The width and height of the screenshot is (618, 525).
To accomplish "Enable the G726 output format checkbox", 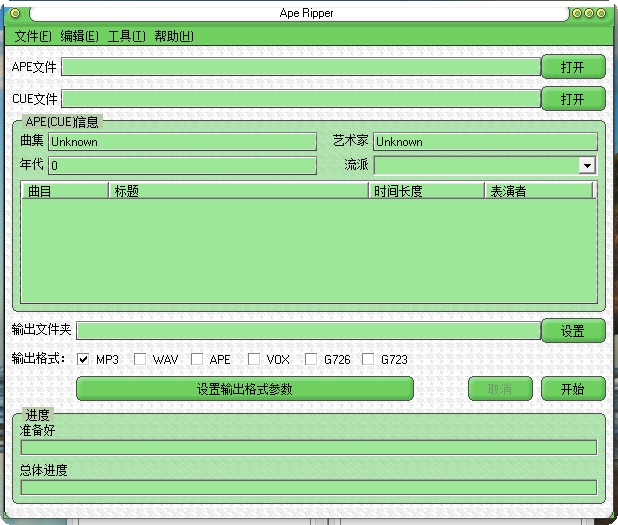I will click(x=311, y=359).
